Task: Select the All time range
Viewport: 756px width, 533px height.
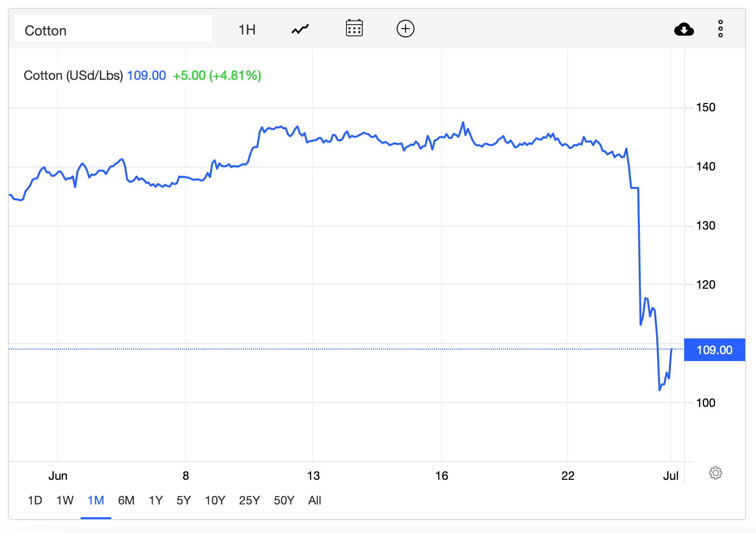Action: click(315, 500)
